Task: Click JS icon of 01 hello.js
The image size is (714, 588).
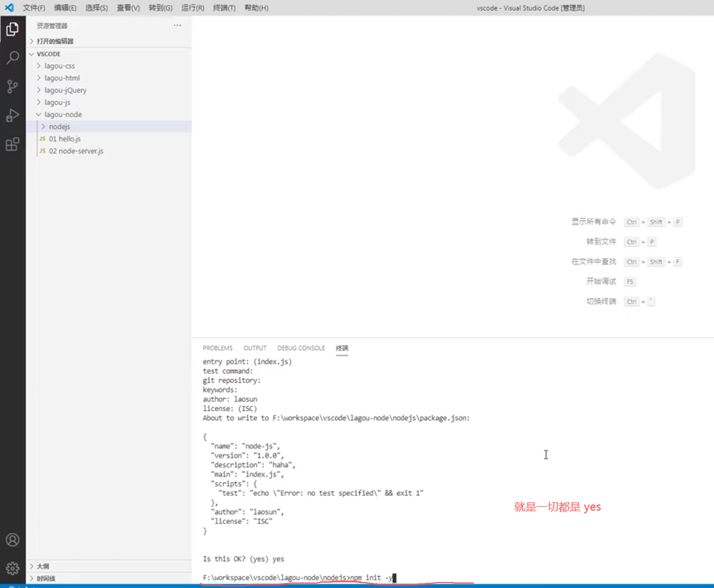Action: [43, 139]
